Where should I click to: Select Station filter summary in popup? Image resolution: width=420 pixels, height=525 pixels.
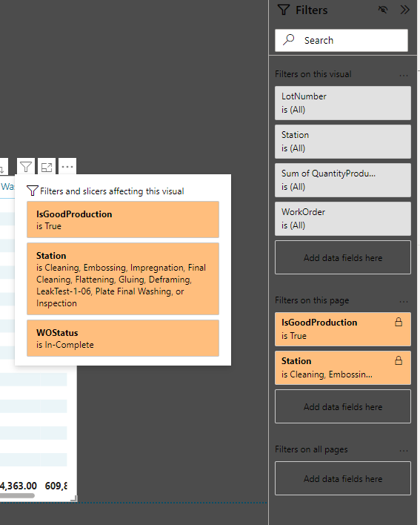click(123, 279)
